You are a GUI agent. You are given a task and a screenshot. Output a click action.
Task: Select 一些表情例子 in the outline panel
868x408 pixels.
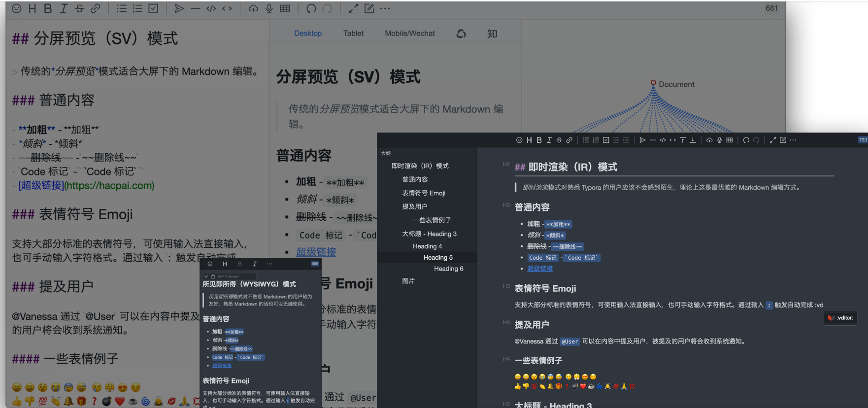tap(432, 220)
